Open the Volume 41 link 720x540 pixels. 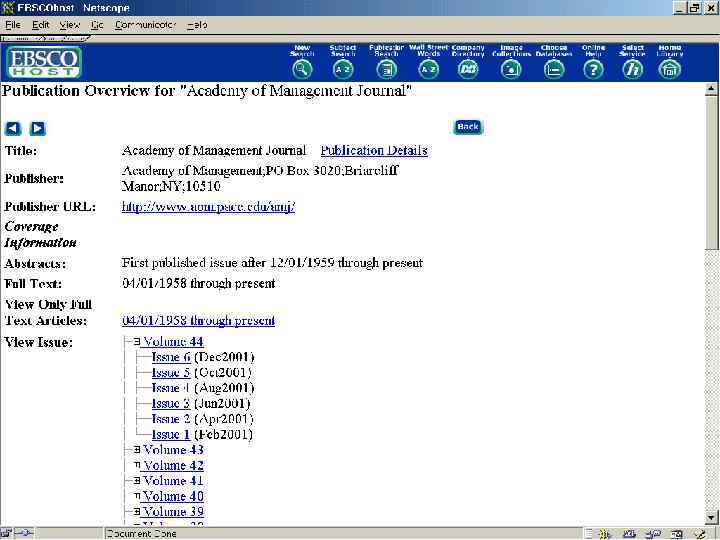coord(173,481)
